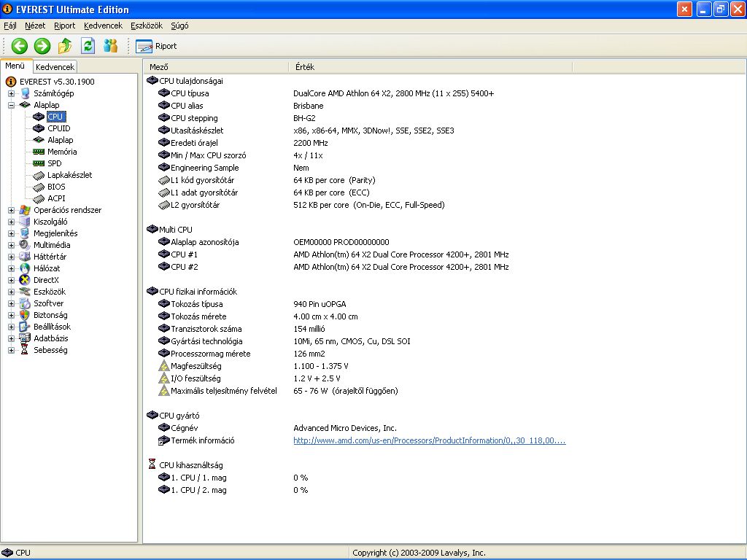This screenshot has height=560, width=747.
Task: Expand the Kiszolgáló tree node
Action: [x=12, y=222]
